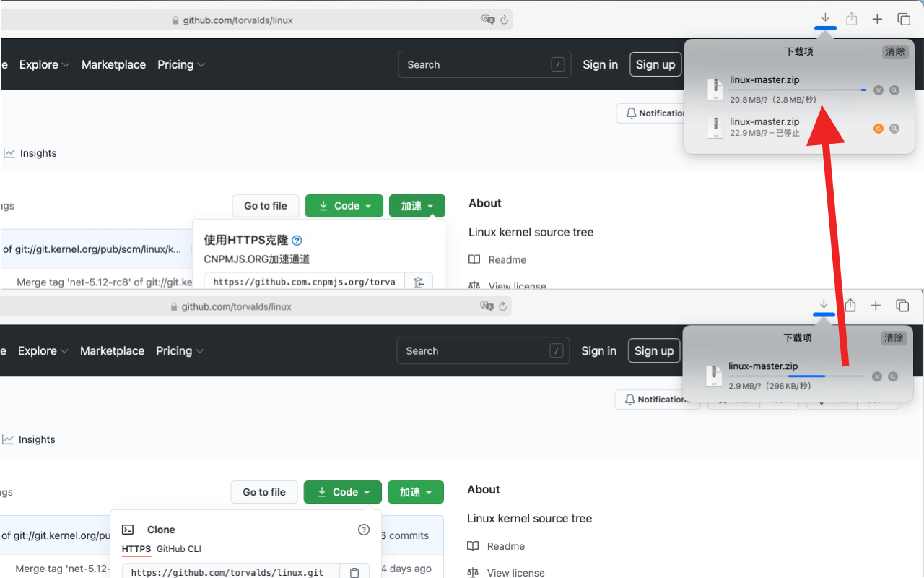Click the upper window's address bar
The image size is (924, 578).
coord(256,20)
